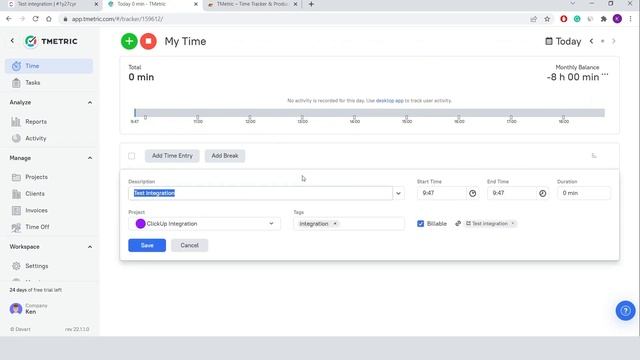640x360 pixels.
Task: Remove the linked Test integration task
Action: pyautogui.click(x=513, y=224)
